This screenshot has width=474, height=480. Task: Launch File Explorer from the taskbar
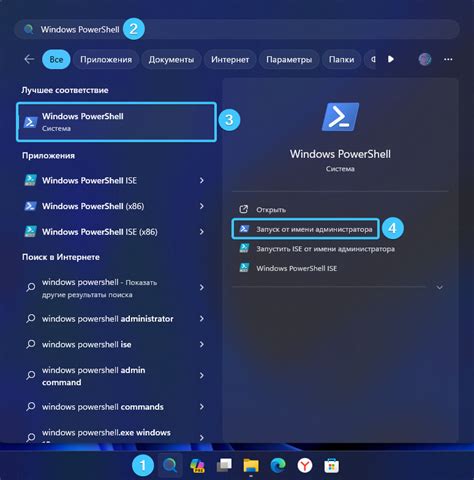pyautogui.click(x=251, y=465)
